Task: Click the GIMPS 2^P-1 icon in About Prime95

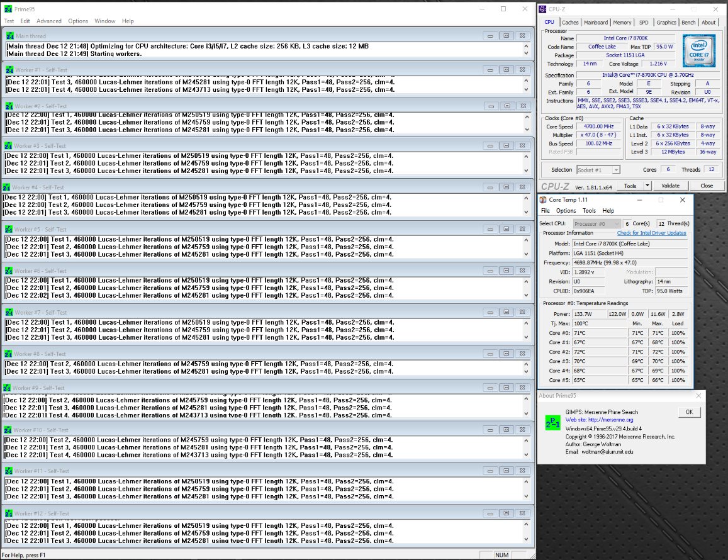Action: pyautogui.click(x=552, y=423)
